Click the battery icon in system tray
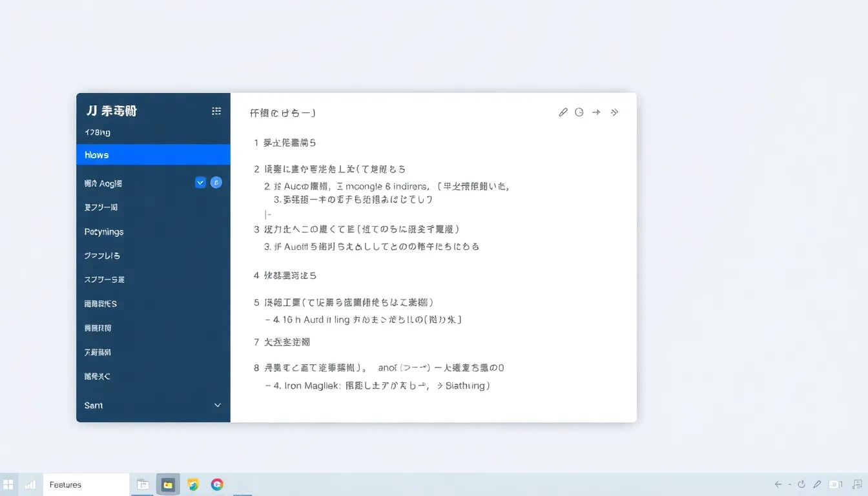The height and width of the screenshot is (496, 868). pos(836,484)
